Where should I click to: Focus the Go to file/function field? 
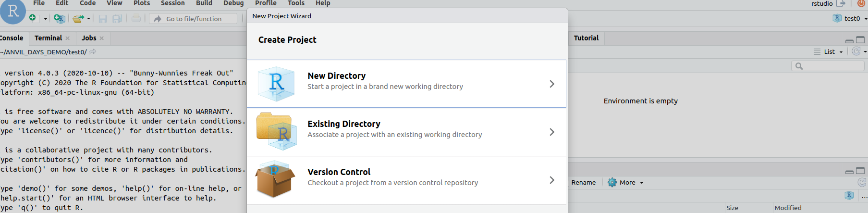193,19
